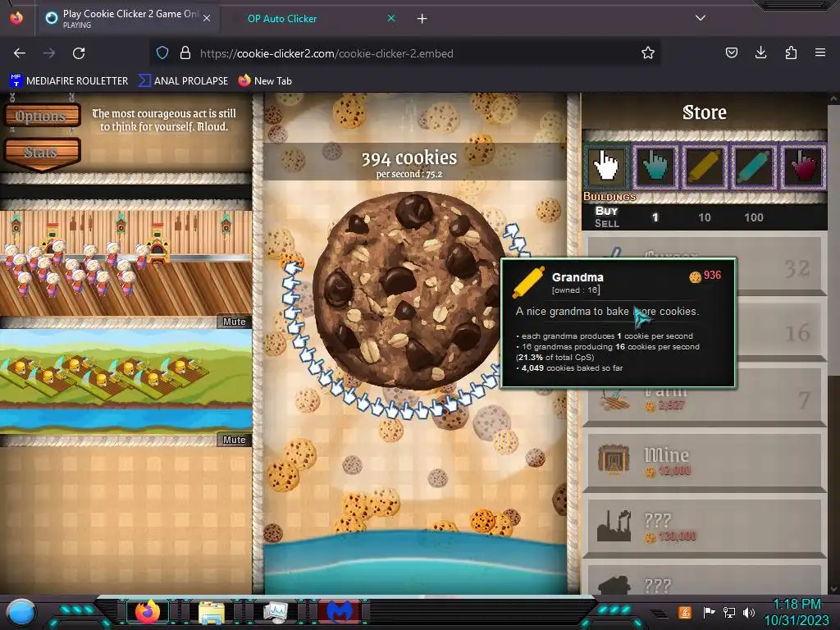Set purchase amount to 100
This screenshot has height=630, width=840.
[753, 217]
